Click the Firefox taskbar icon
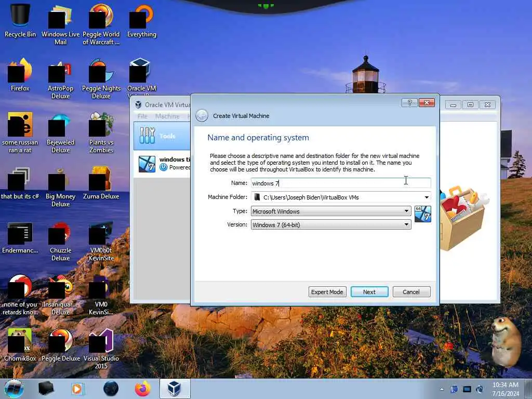The width and height of the screenshot is (532, 399). point(143,389)
